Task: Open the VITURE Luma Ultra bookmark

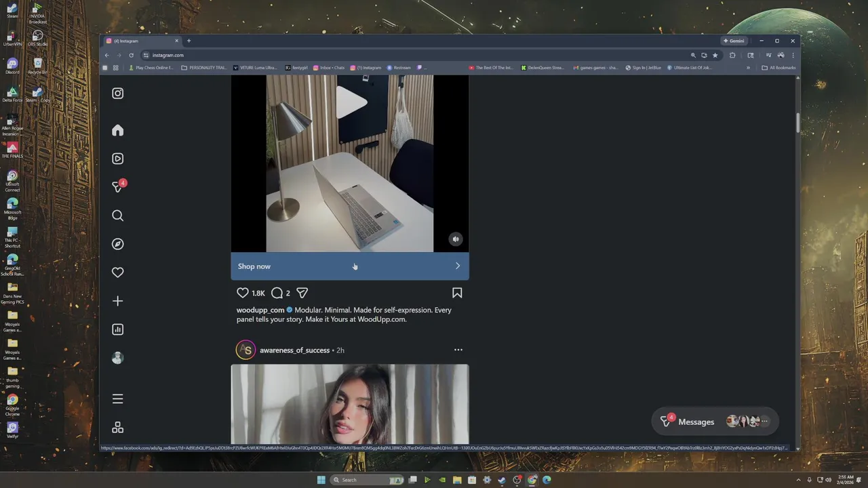Action: (x=255, y=68)
